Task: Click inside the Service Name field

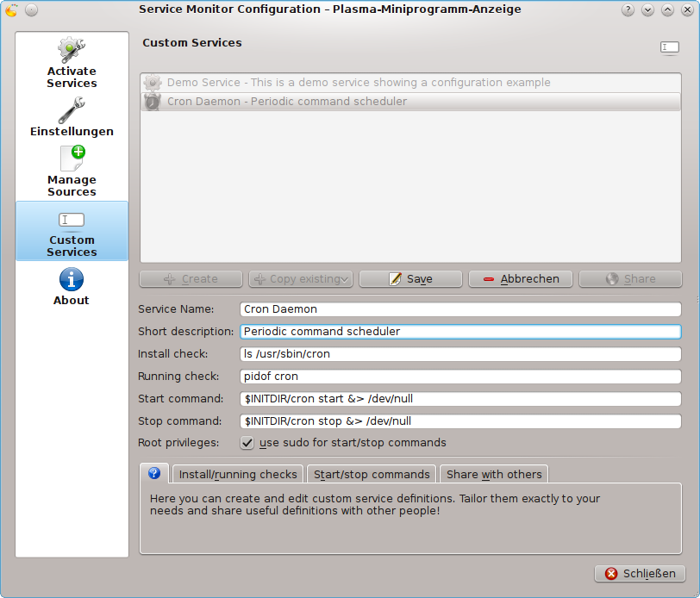Action: point(457,309)
